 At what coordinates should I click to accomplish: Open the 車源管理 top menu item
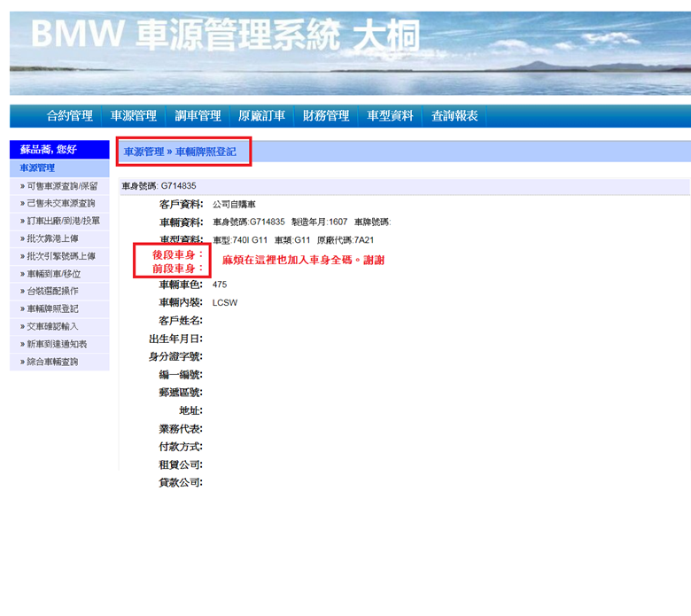(x=134, y=116)
